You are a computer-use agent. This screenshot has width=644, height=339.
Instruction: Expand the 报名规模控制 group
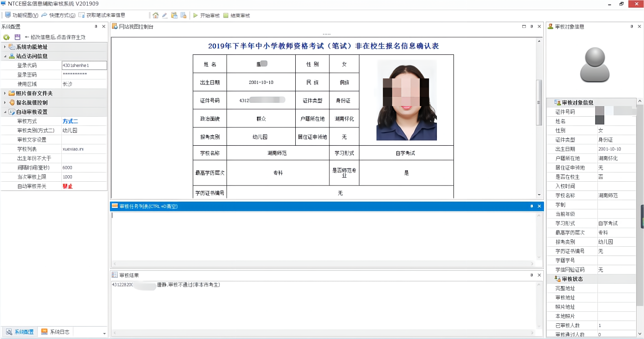tap(5, 102)
